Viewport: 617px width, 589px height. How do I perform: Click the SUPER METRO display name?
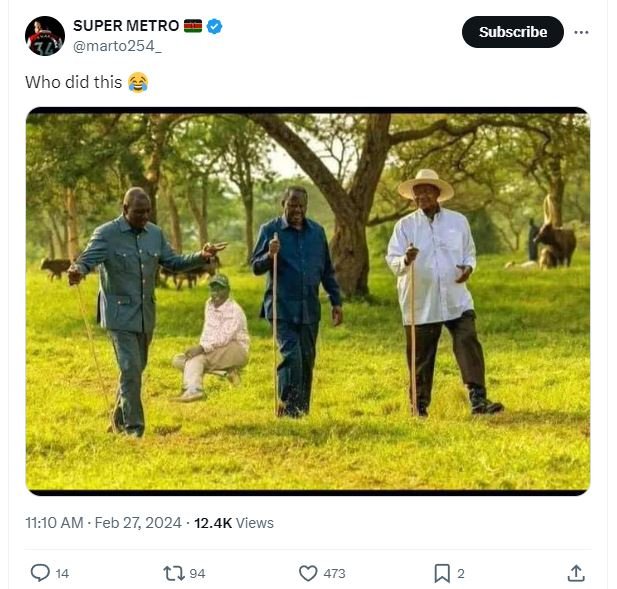[x=126, y=26]
